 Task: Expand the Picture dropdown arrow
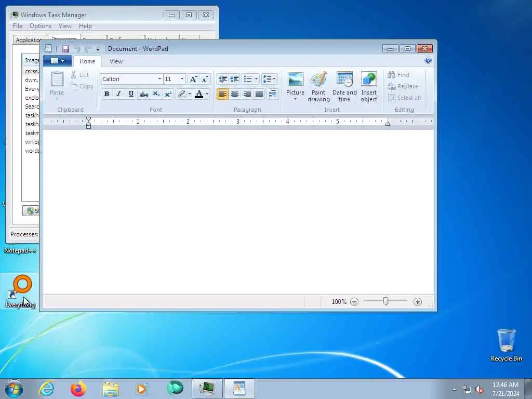[x=295, y=99]
